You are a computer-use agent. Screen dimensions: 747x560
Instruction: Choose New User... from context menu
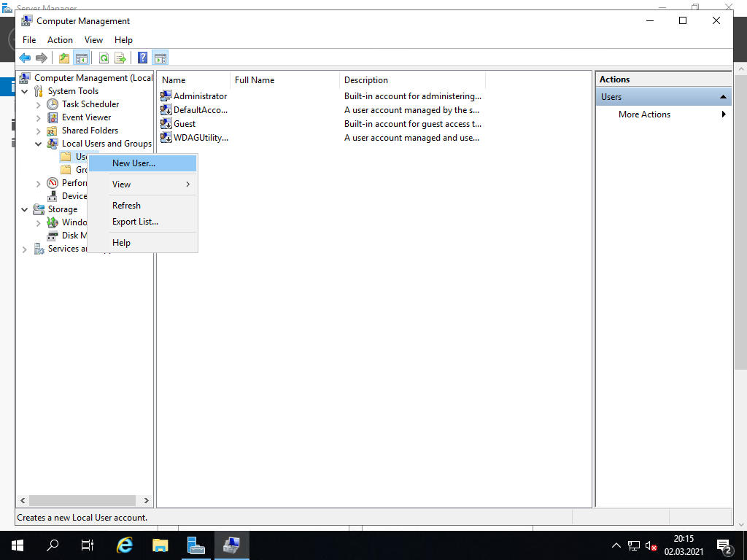tap(133, 163)
